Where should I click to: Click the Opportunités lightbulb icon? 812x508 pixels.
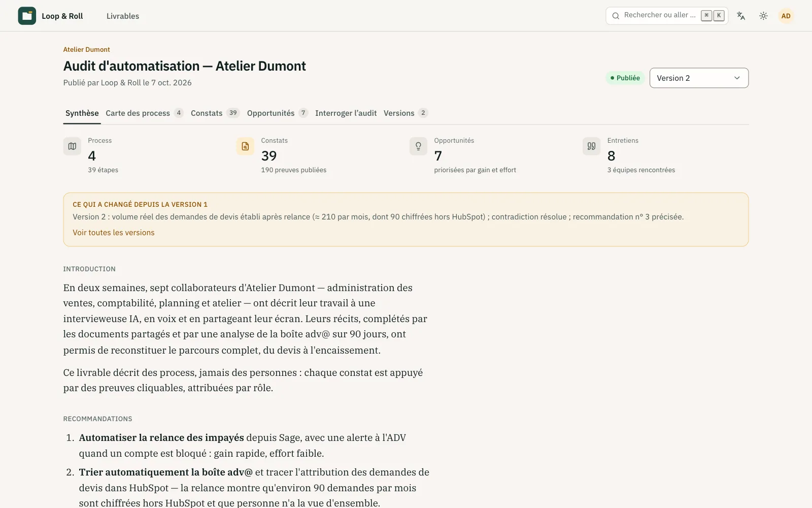pyautogui.click(x=418, y=146)
